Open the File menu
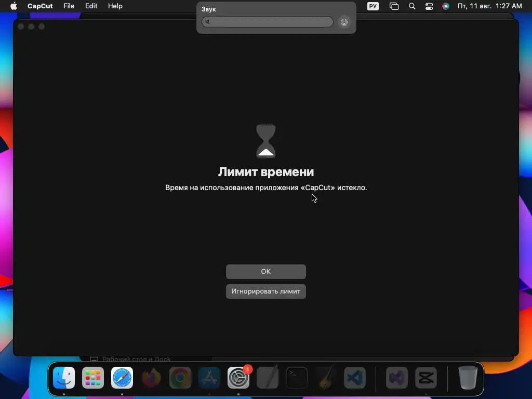 pos(69,6)
